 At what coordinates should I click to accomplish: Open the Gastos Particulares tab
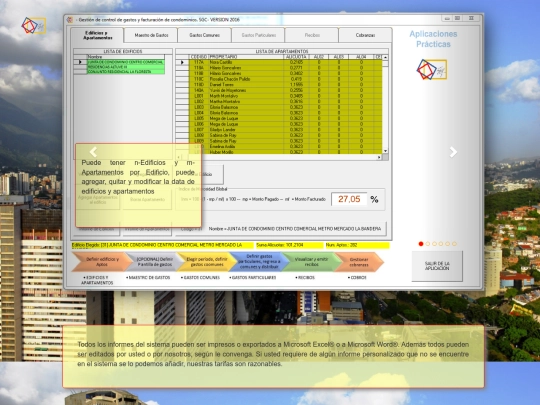[259, 35]
